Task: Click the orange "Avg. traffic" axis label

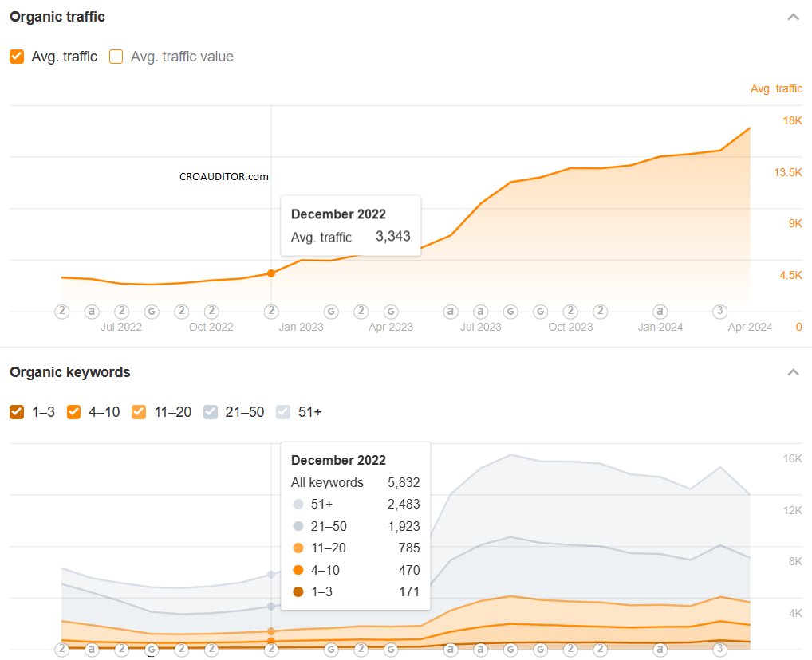Action: pyautogui.click(x=775, y=88)
